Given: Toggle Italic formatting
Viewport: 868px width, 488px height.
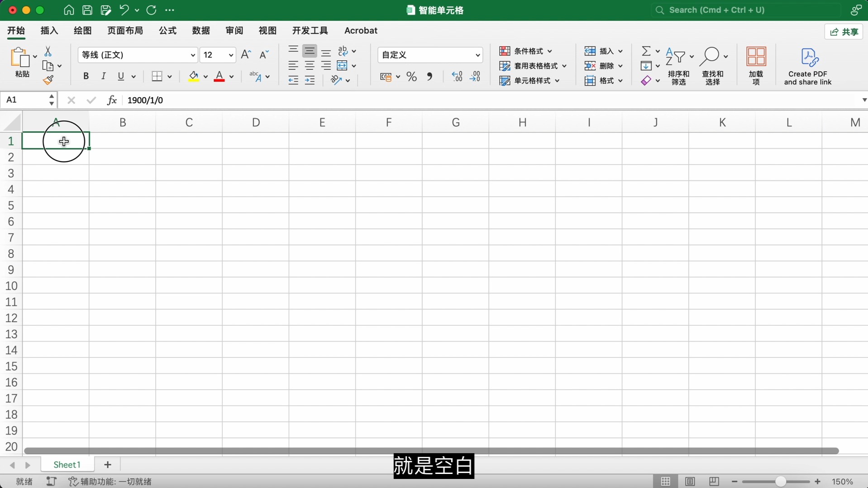Looking at the screenshot, I should (x=103, y=76).
